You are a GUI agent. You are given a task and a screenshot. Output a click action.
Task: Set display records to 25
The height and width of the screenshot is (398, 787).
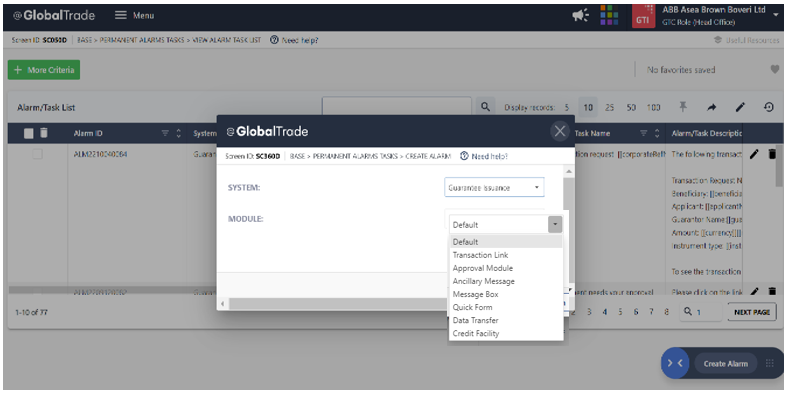609,107
